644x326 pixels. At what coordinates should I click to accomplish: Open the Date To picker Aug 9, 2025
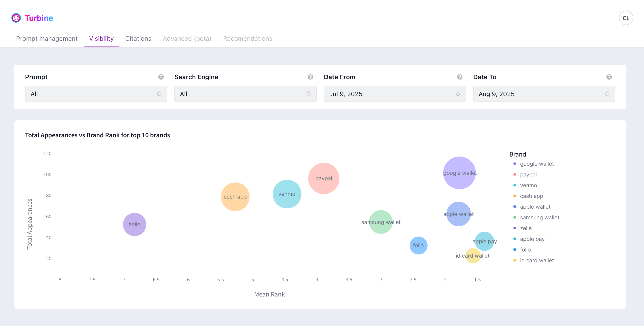pyautogui.click(x=544, y=94)
